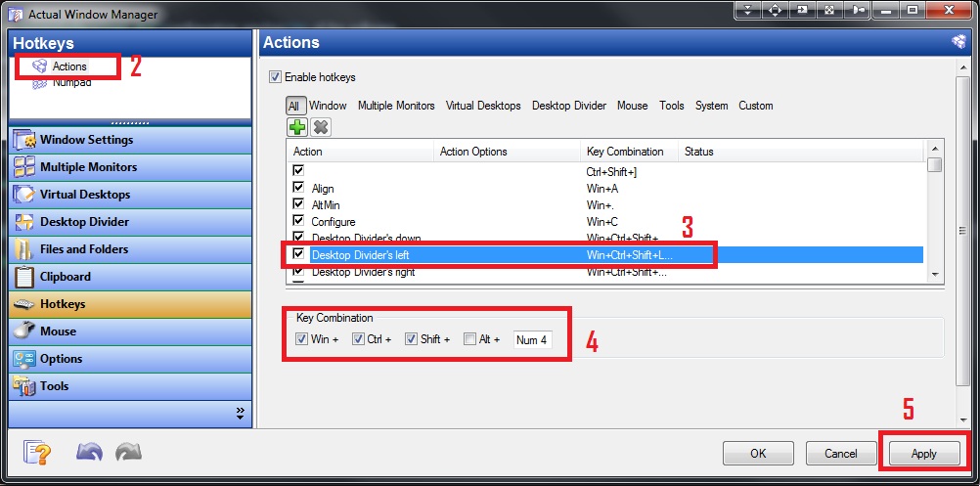Check the Alt + modifier checkbox
This screenshot has height=486, width=980.
point(470,339)
